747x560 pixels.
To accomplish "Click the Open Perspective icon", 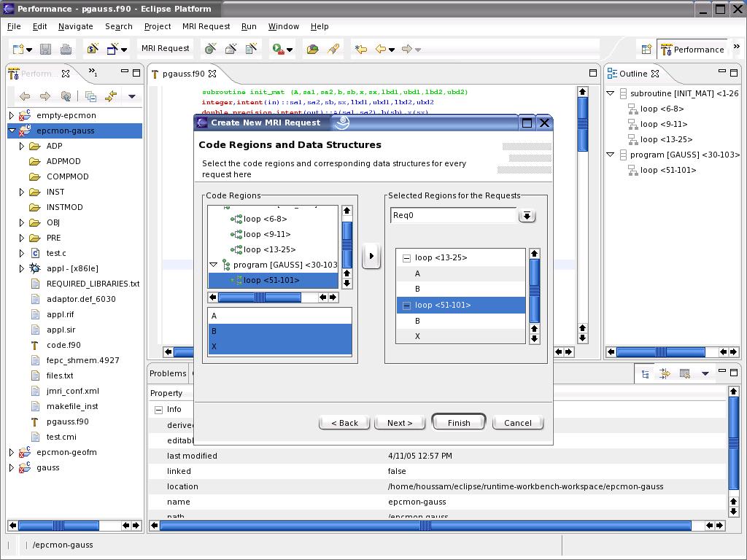I will point(646,49).
